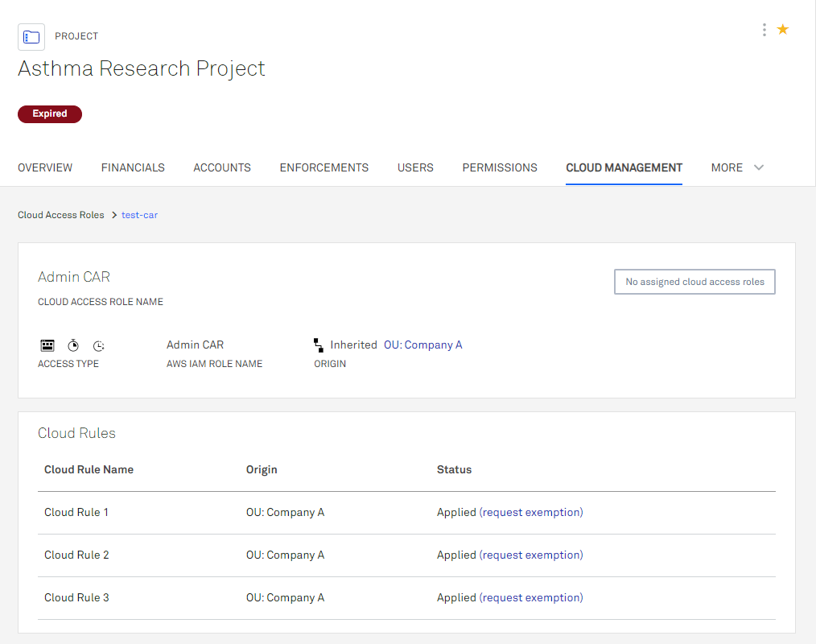Click the Cloud Rule Name column header
The width and height of the screenshot is (816, 644).
[x=89, y=469]
